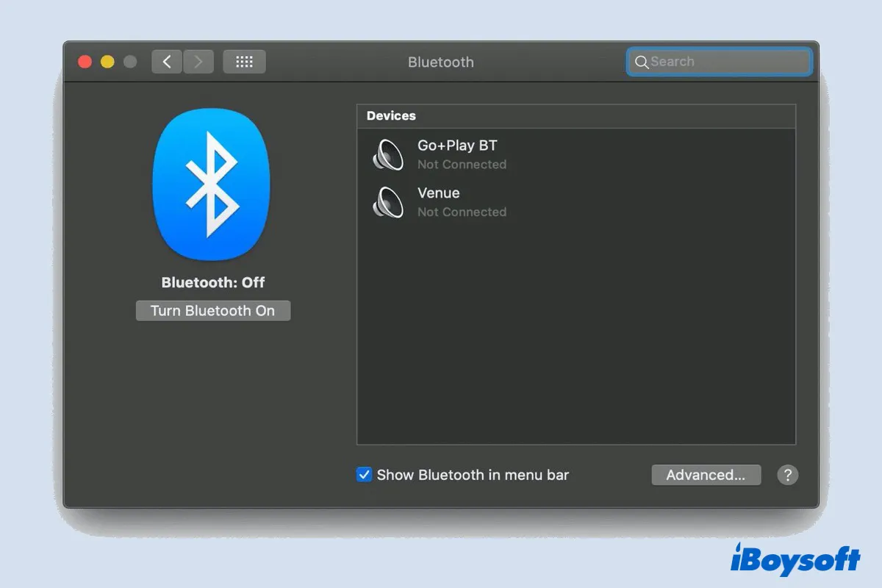The height and width of the screenshot is (588, 882).
Task: Turn Bluetooth On
Action: tap(213, 311)
